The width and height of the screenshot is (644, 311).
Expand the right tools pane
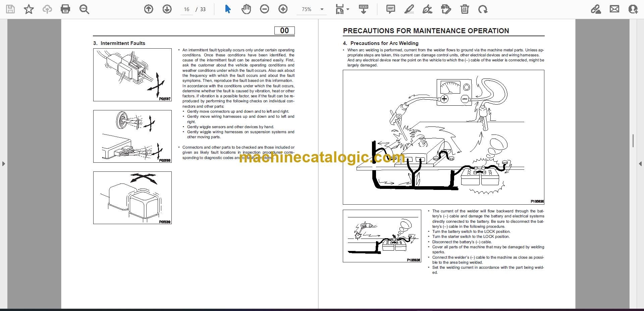pyautogui.click(x=640, y=164)
